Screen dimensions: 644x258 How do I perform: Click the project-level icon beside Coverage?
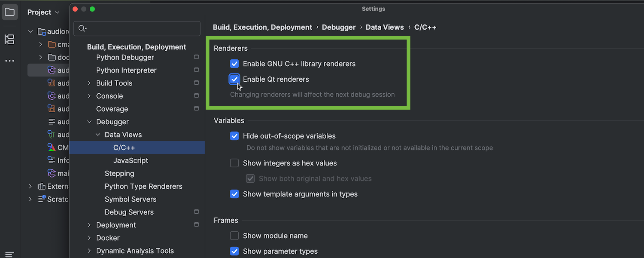(x=197, y=108)
